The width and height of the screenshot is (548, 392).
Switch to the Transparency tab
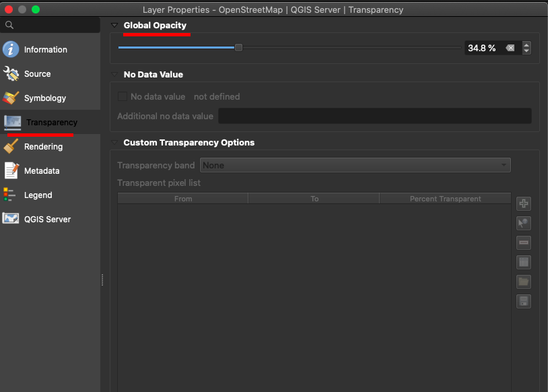(50, 122)
